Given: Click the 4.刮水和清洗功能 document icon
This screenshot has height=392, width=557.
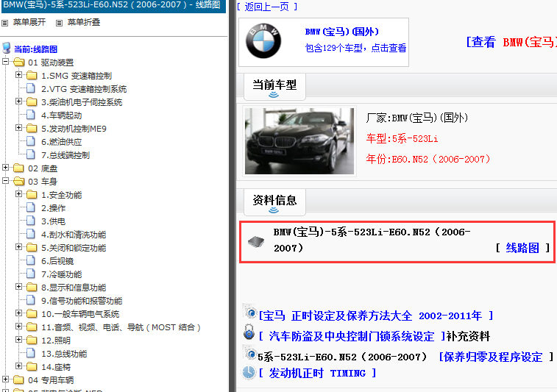Looking at the screenshot, I should pyautogui.click(x=31, y=234).
